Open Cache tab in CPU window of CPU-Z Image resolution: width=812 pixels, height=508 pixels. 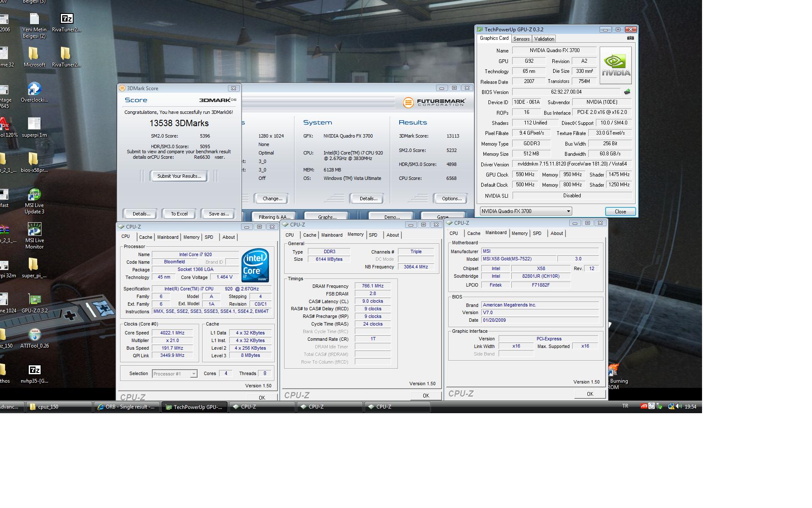coord(145,237)
